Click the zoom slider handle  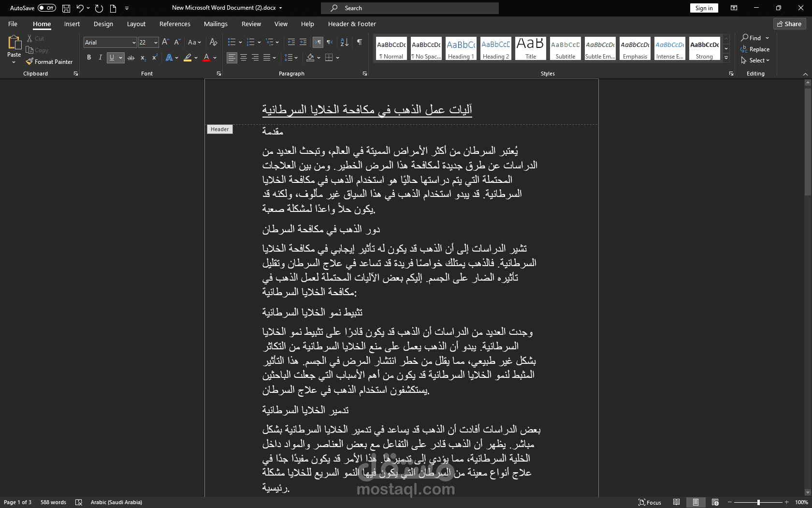[758, 502]
